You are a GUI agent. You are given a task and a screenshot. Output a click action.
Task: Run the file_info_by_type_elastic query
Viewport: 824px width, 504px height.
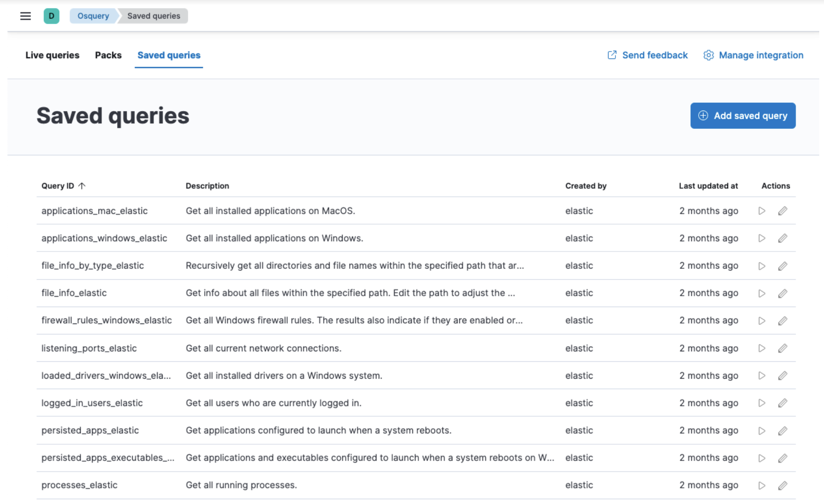(x=762, y=266)
